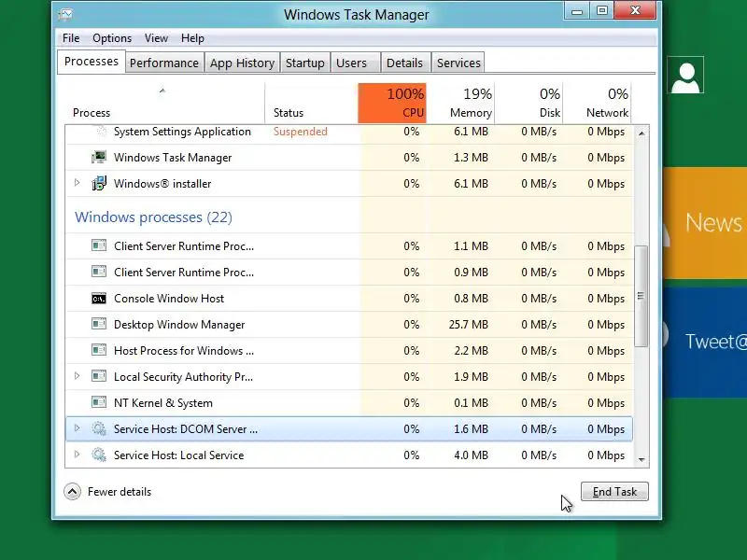The height and width of the screenshot is (560, 747).
Task: Open the View menu
Action: [156, 38]
